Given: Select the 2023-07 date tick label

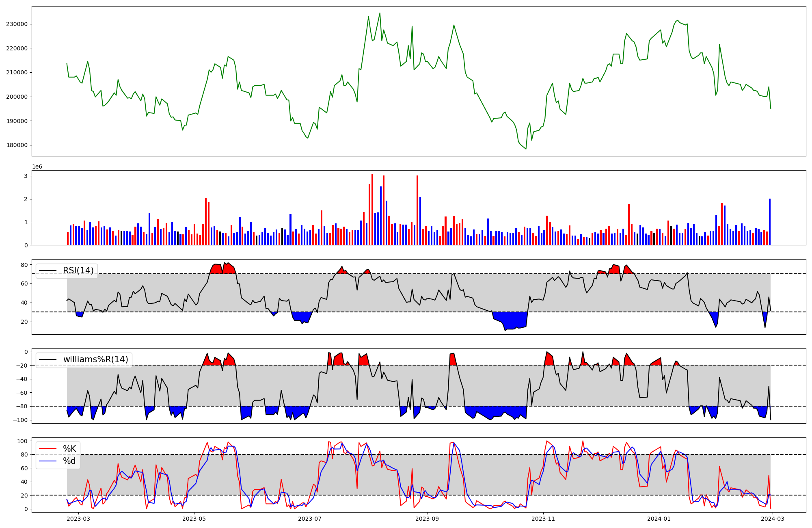Looking at the screenshot, I should [x=310, y=519].
